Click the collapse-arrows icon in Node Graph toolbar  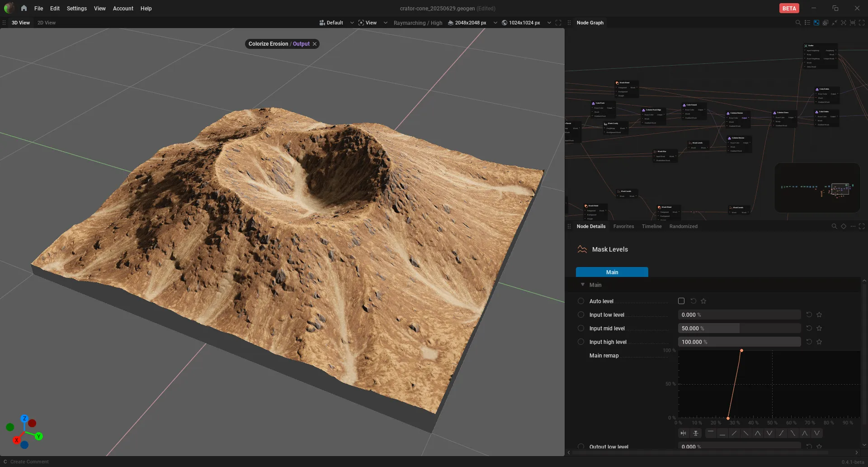tap(835, 23)
